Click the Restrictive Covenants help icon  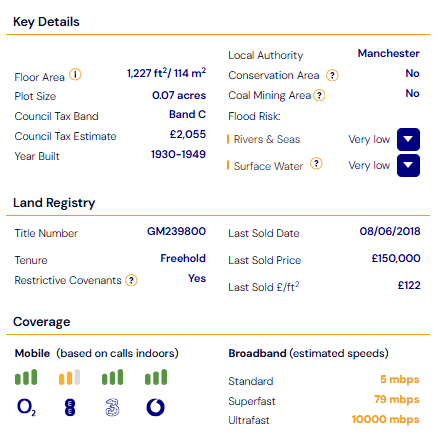(x=131, y=280)
